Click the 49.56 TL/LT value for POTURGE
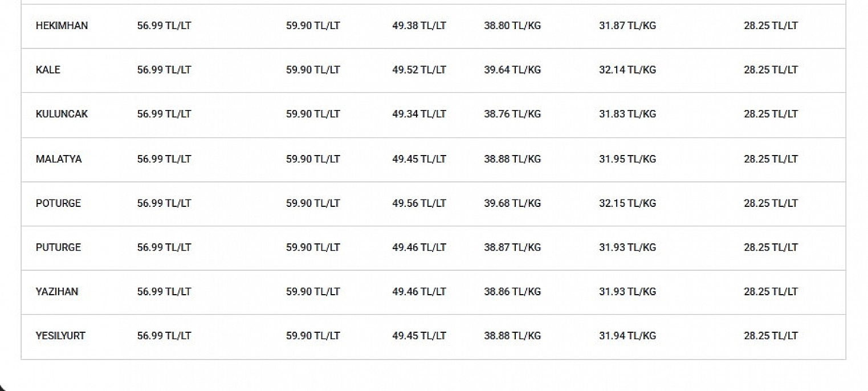The width and height of the screenshot is (868, 391). 419,203
